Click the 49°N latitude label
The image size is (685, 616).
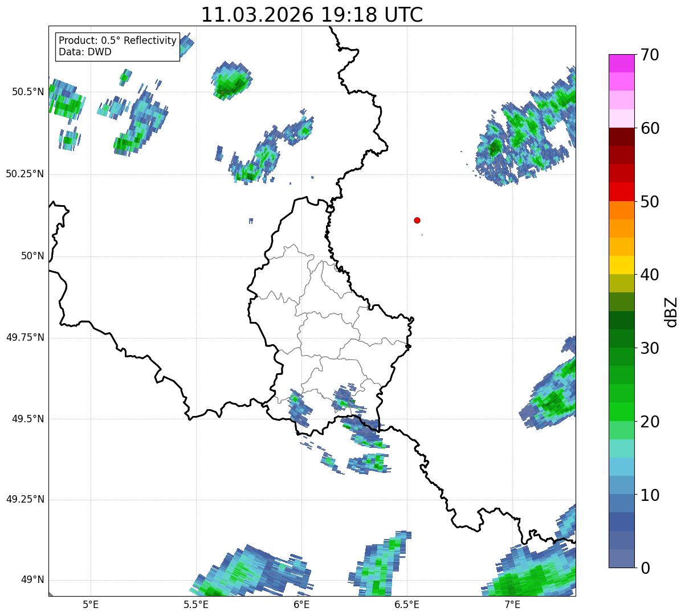32,580
